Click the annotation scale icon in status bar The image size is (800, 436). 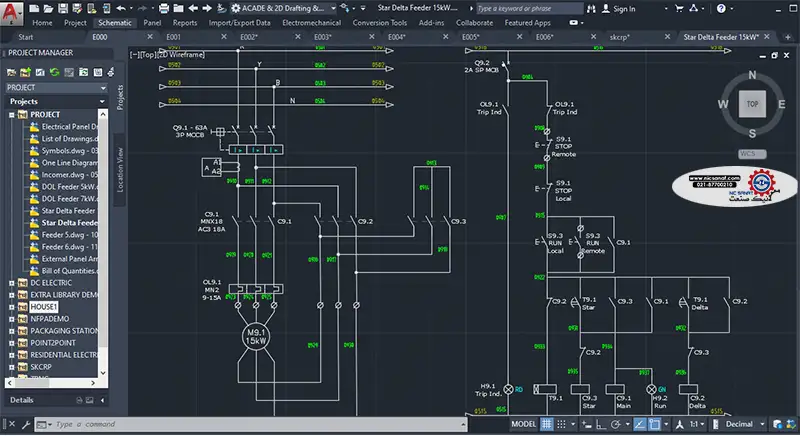680,424
